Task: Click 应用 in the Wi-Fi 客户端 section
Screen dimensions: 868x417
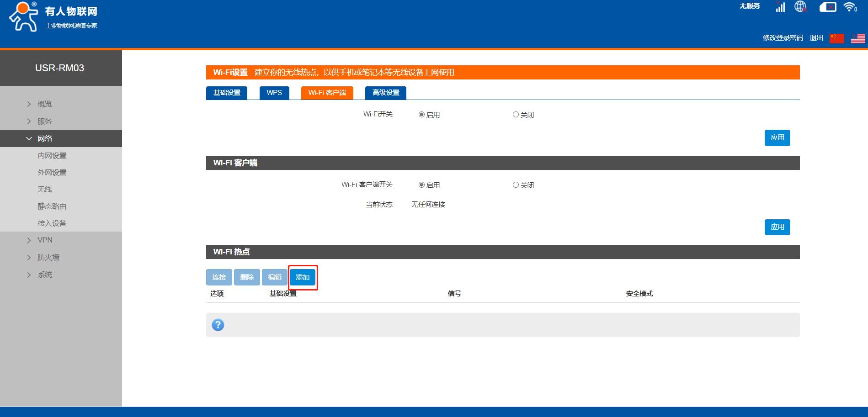Action: click(777, 227)
